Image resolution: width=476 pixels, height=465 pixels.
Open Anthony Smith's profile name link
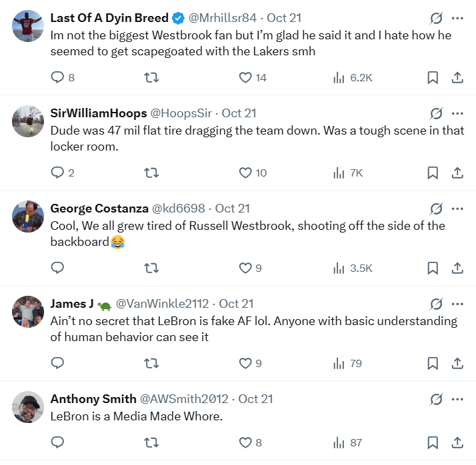(92, 399)
